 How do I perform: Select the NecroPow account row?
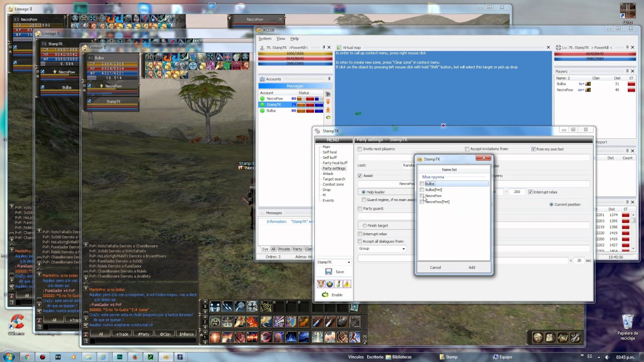[x=291, y=99]
